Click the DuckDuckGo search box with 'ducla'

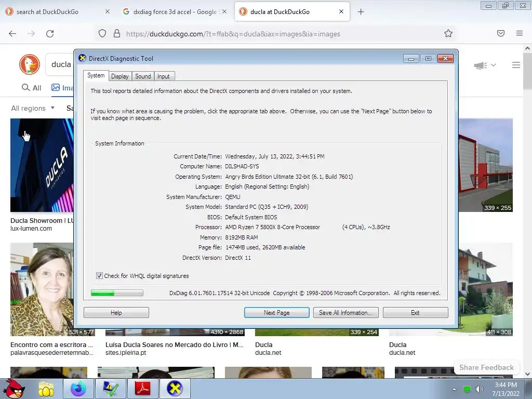(60, 64)
